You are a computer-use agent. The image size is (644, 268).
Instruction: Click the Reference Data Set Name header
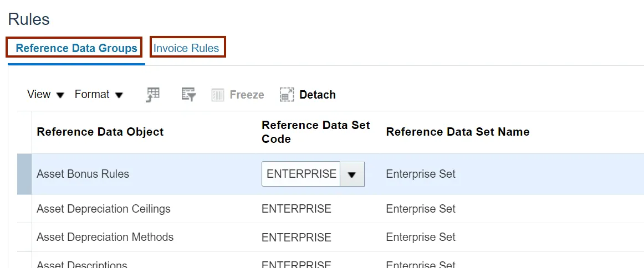point(458,132)
